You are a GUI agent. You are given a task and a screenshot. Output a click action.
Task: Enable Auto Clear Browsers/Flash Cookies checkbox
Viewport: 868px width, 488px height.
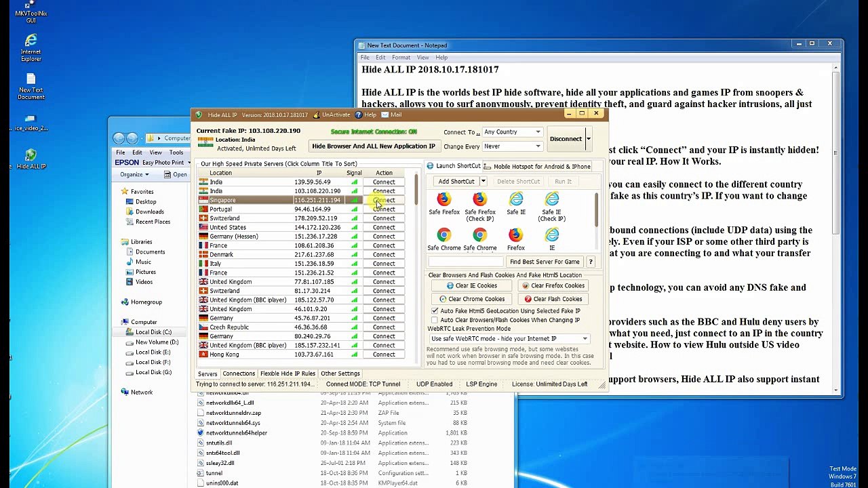[x=435, y=320]
